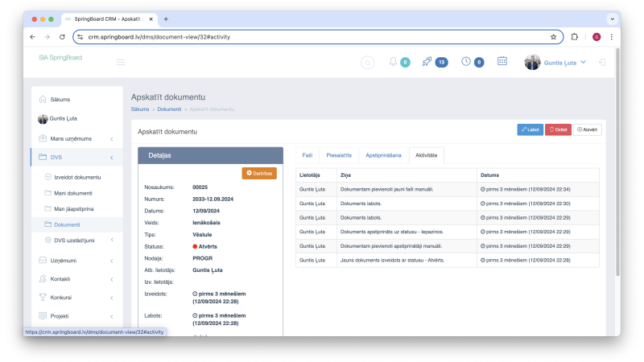
Task: Expand Konkursi chevron
Action: pos(112,298)
